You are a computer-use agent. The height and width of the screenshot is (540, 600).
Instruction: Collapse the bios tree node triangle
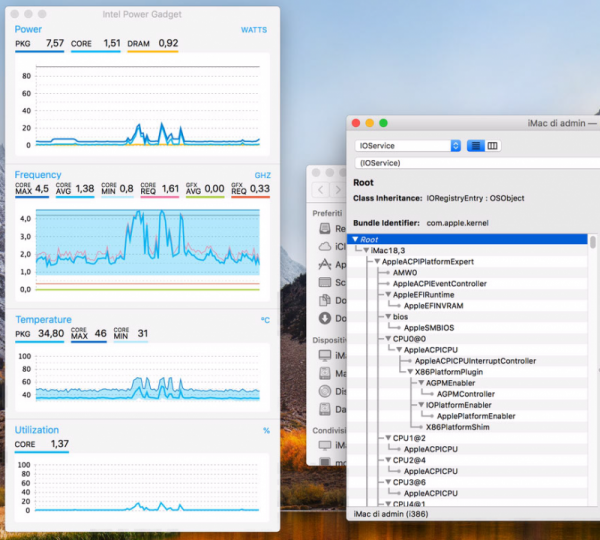pyautogui.click(x=388, y=316)
